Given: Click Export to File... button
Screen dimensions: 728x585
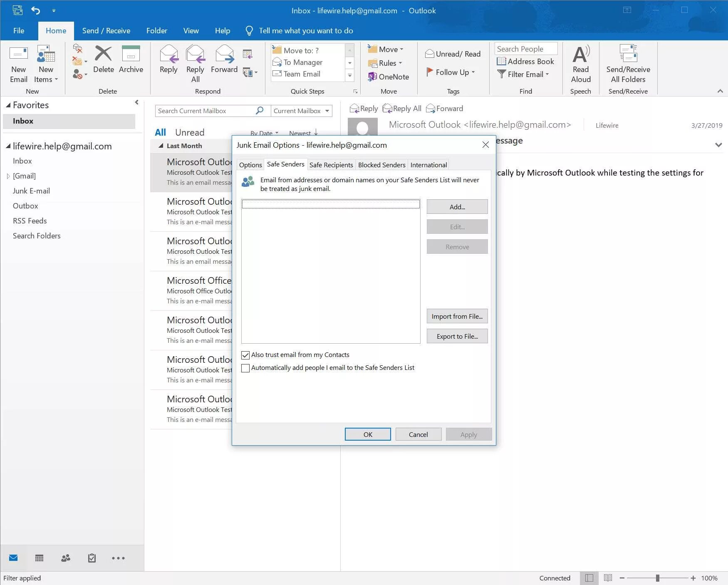Looking at the screenshot, I should point(457,336).
